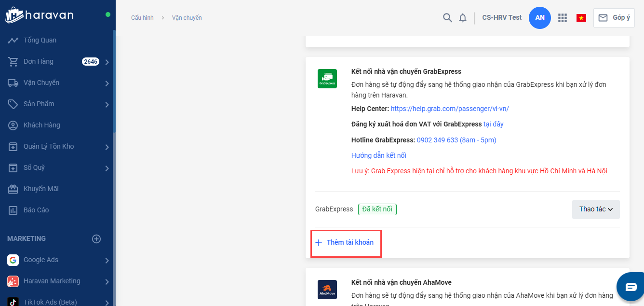Go to Tổng Quan page
This screenshot has width=644, height=306.
point(40,40)
